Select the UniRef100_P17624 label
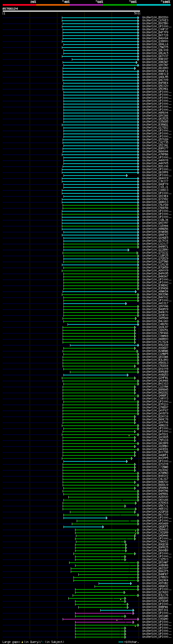173x644 pixels. 155,342
